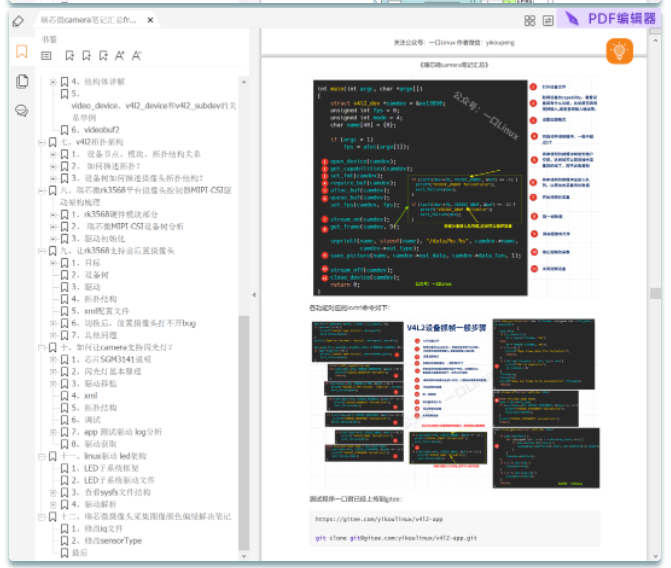The height and width of the screenshot is (568, 671).
Task: Expand bookmark '4. 结构体详解'
Action: click(53, 81)
